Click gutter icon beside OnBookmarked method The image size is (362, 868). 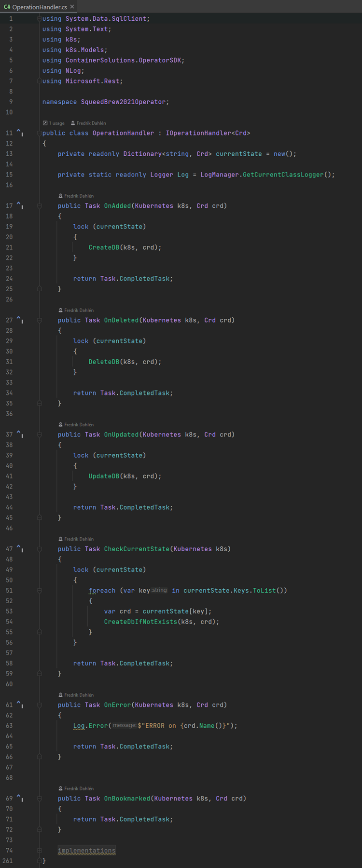(20, 798)
